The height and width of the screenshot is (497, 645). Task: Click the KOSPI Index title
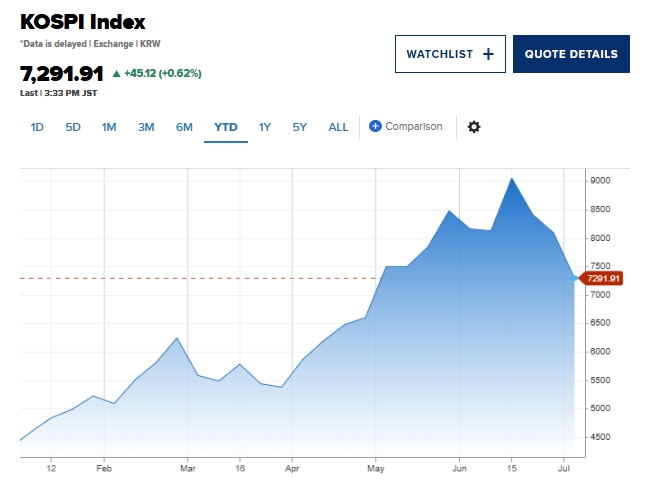click(83, 22)
